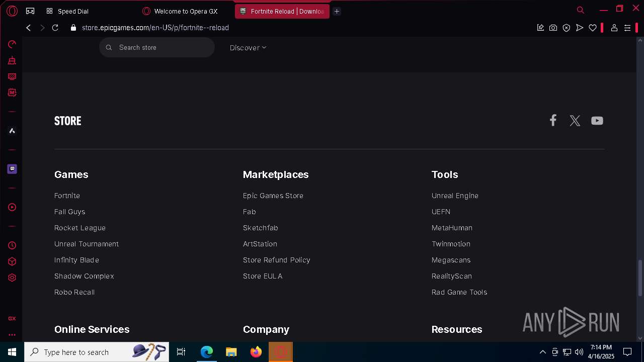Open the Store Refund Policy link
The height and width of the screenshot is (362, 644).
[x=277, y=260]
